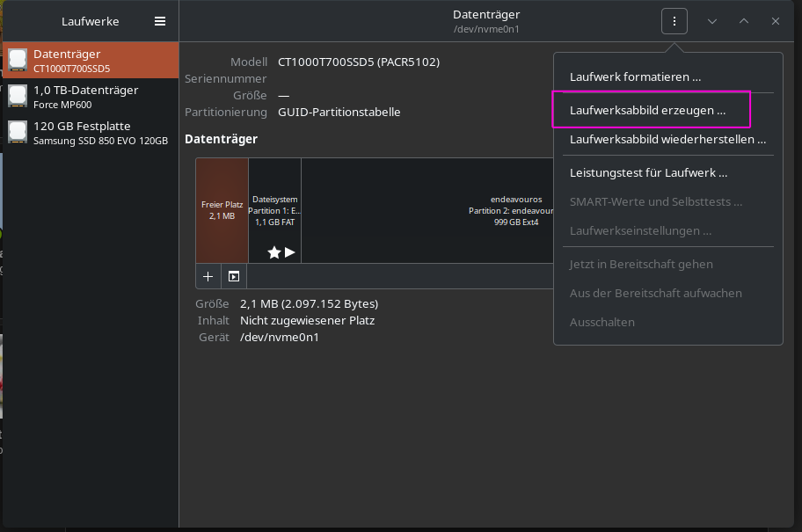Click the square play icon below the partitions

pyautogui.click(x=234, y=276)
